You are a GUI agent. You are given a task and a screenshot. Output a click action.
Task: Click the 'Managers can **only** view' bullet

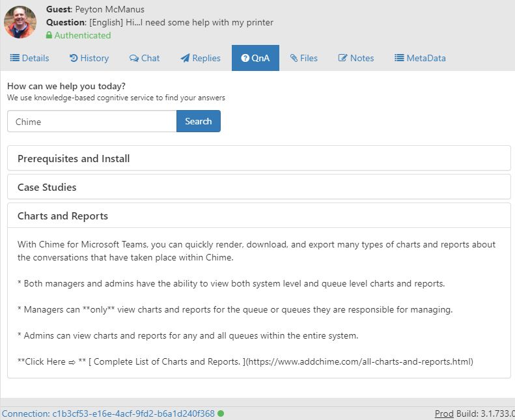pos(235,309)
